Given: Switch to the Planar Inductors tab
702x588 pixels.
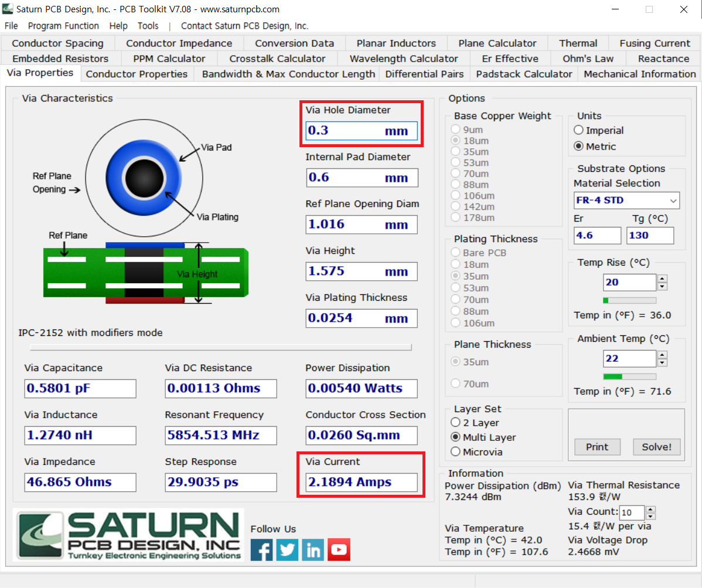Looking at the screenshot, I should click(x=396, y=43).
